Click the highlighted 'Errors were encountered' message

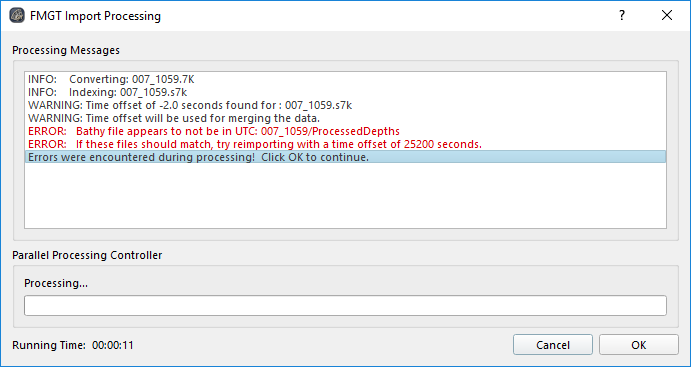pos(345,157)
